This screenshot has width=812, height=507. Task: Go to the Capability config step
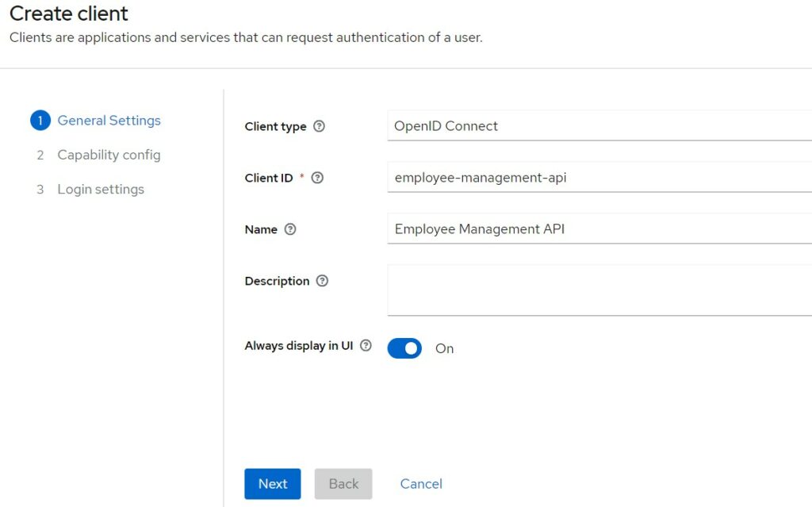pos(109,155)
